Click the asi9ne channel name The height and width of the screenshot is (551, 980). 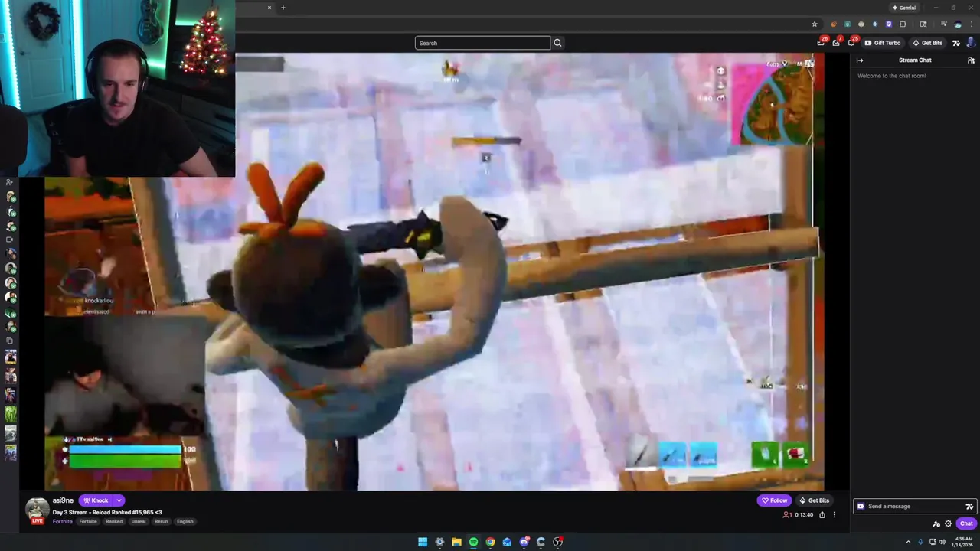coord(63,500)
